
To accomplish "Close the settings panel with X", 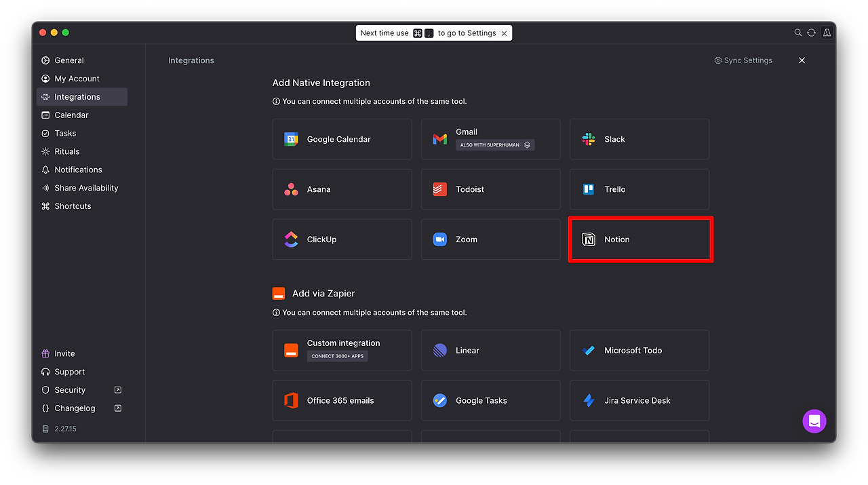I will pyautogui.click(x=802, y=60).
